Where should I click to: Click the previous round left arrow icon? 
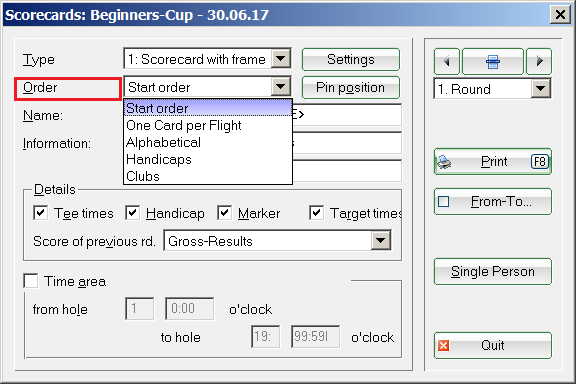coord(446,61)
